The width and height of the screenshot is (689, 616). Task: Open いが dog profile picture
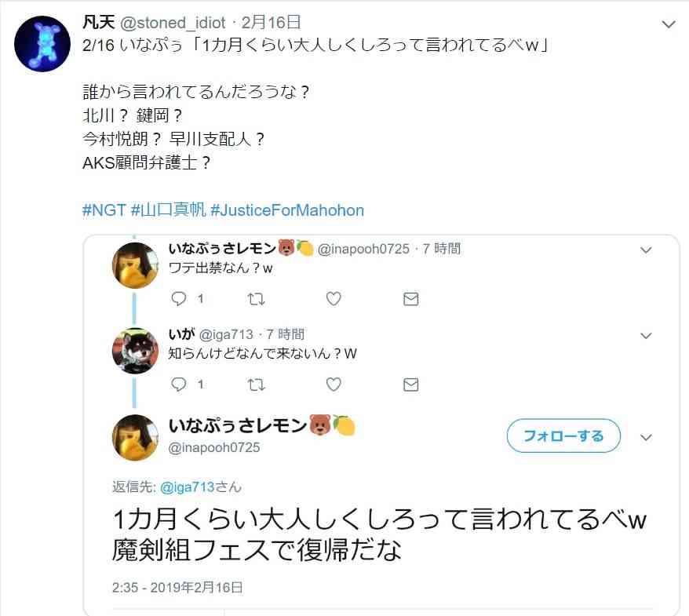tap(135, 351)
